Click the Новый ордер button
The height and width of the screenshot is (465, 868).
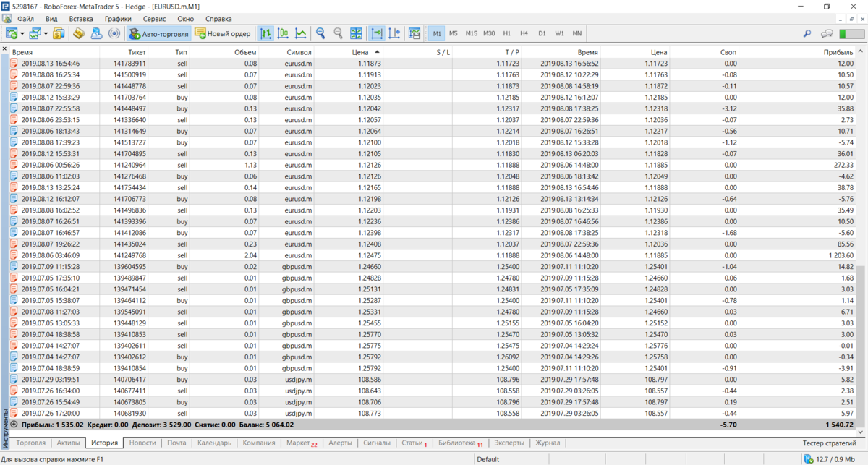click(x=223, y=33)
